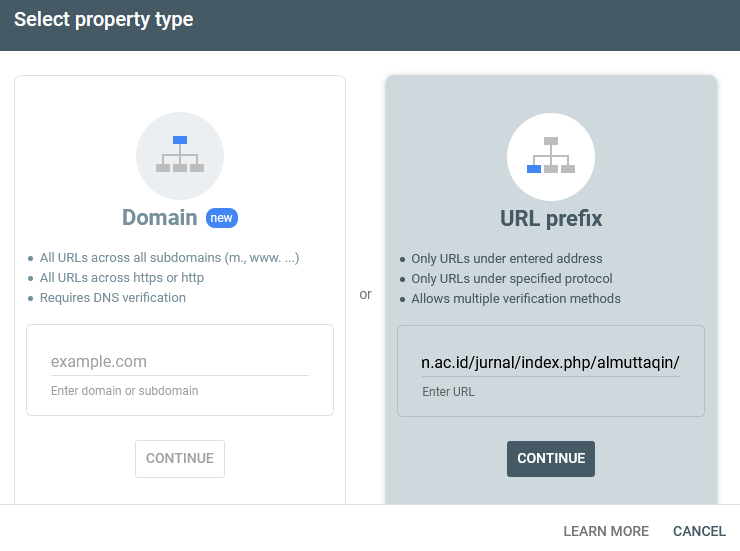Click "Only URLs under entered address" bullet

507,259
